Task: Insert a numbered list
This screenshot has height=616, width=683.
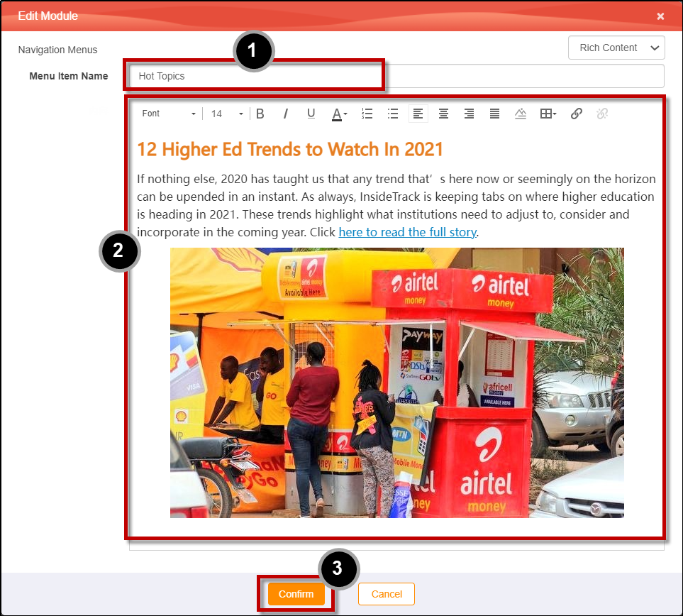Action: pyautogui.click(x=367, y=114)
